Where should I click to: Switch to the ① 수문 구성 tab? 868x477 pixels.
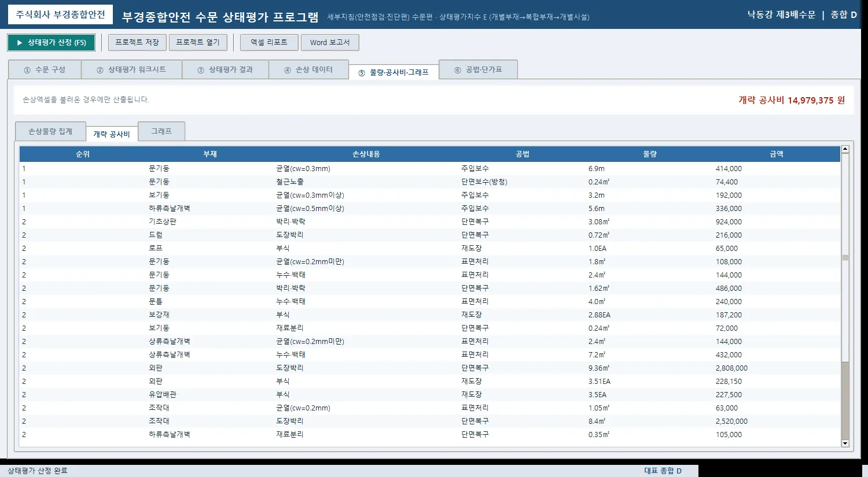[45, 69]
